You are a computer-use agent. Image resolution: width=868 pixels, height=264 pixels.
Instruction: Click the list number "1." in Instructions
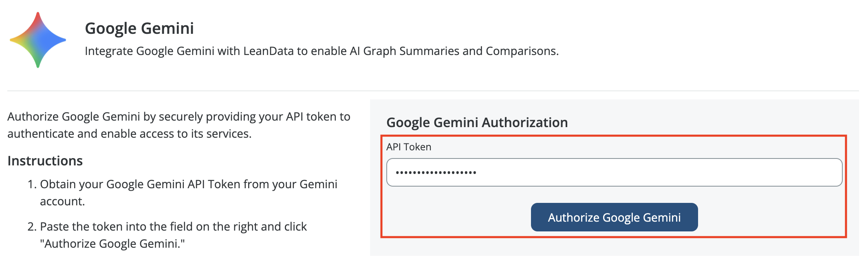[x=32, y=184]
